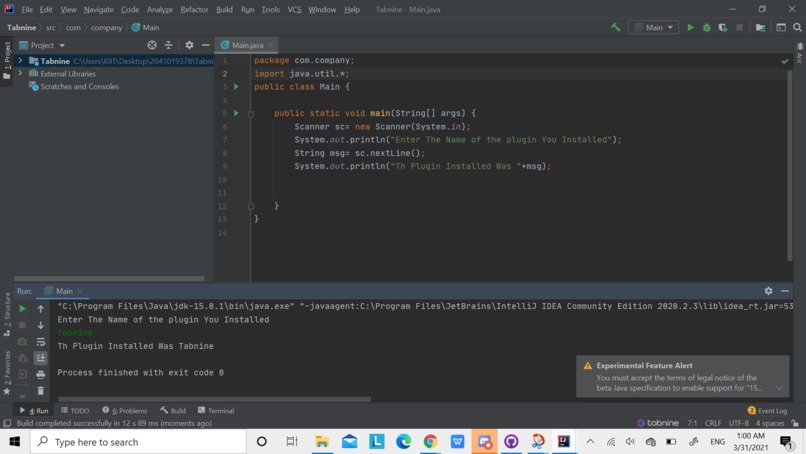Open UTF-8 encoding selector

pos(739,423)
